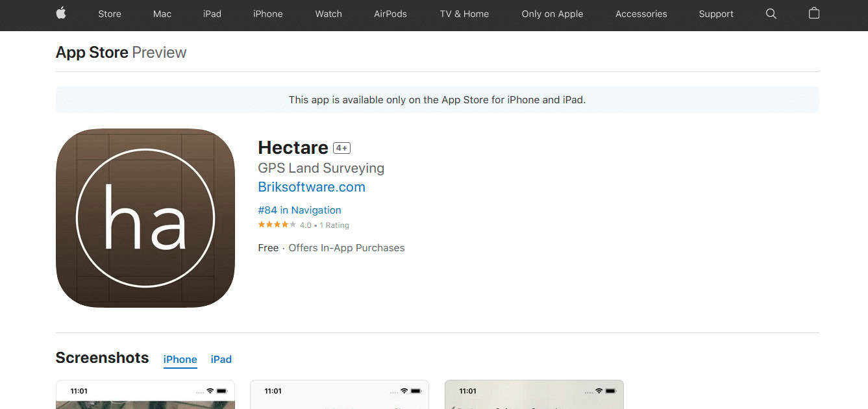Open the Support menu
Viewport: 868px width, 409px height.
point(716,14)
